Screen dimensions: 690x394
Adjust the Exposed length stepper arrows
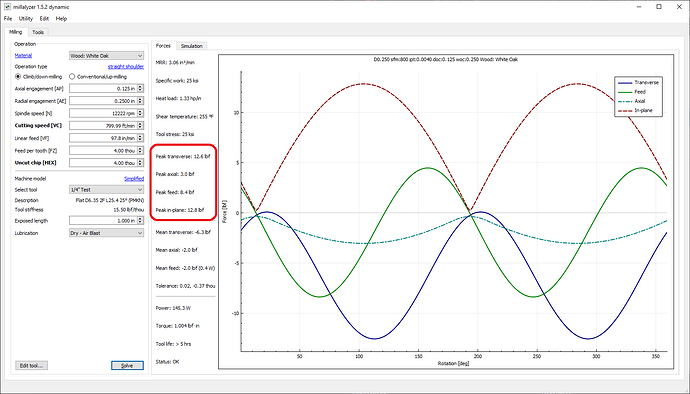140,221
